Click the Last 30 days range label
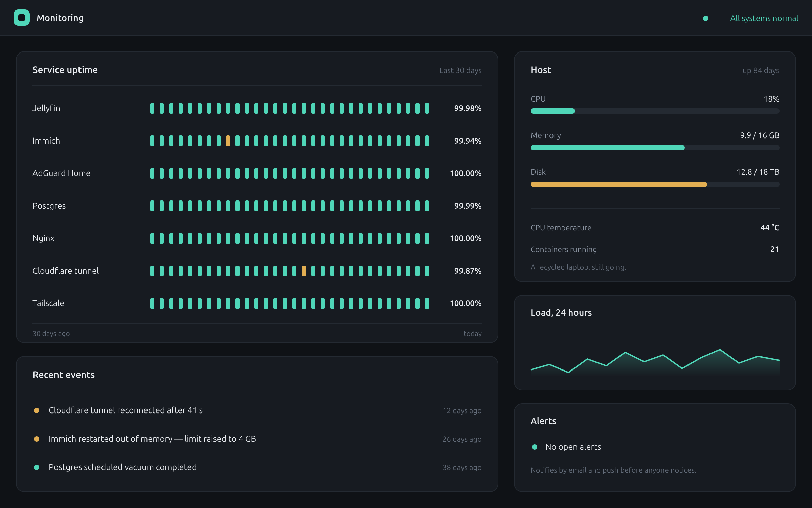Viewport: 812px width, 508px height. [460, 70]
